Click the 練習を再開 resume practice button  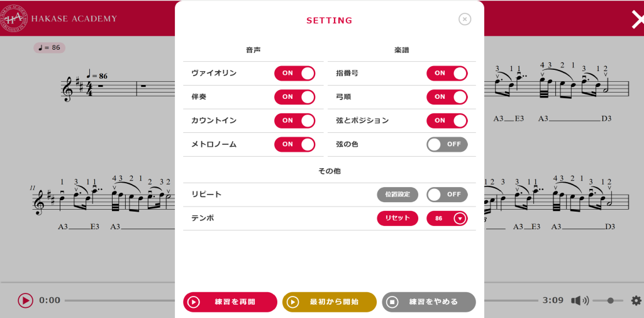[230, 302]
